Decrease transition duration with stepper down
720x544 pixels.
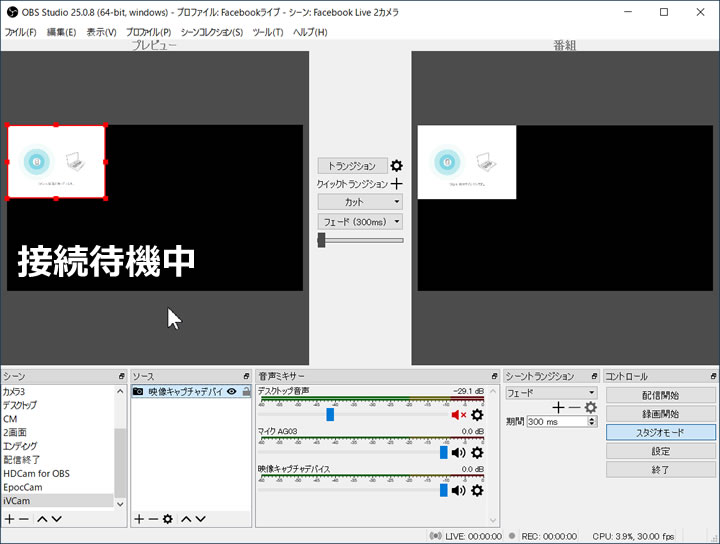(592, 424)
